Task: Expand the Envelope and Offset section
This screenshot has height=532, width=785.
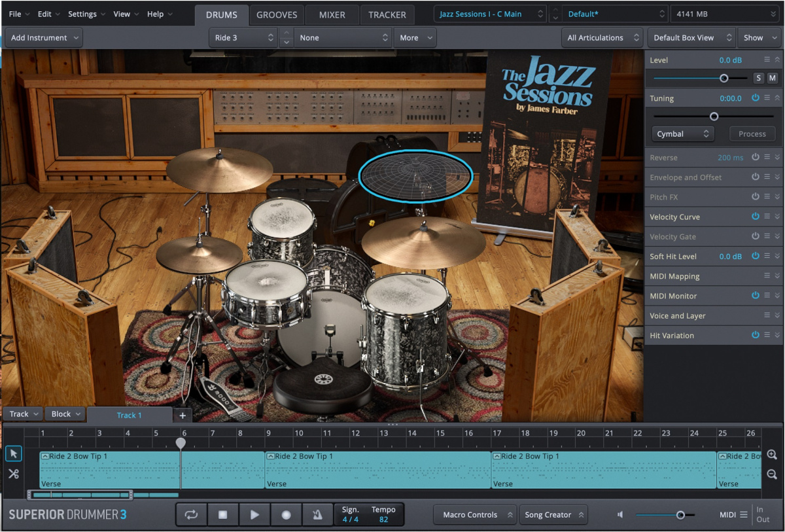Action: point(777,177)
